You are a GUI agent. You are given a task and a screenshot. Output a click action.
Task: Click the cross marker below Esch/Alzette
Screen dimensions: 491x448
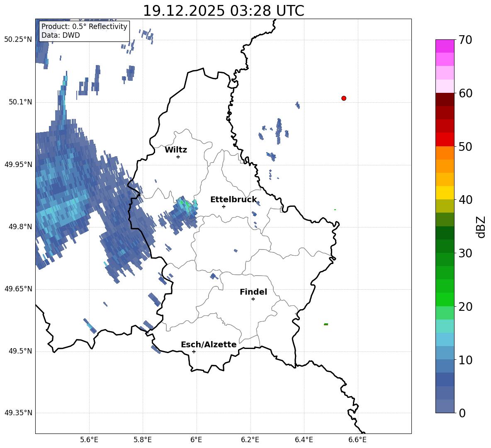tap(194, 351)
